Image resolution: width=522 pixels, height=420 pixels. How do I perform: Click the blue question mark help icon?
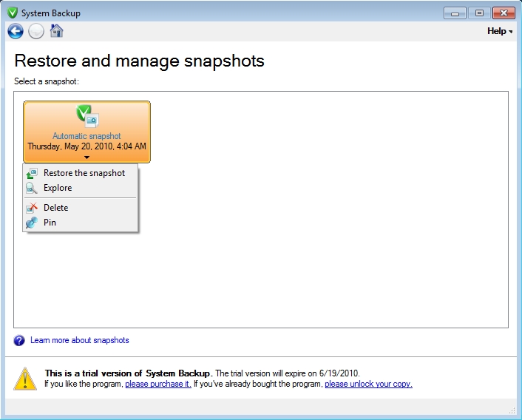[19, 340]
